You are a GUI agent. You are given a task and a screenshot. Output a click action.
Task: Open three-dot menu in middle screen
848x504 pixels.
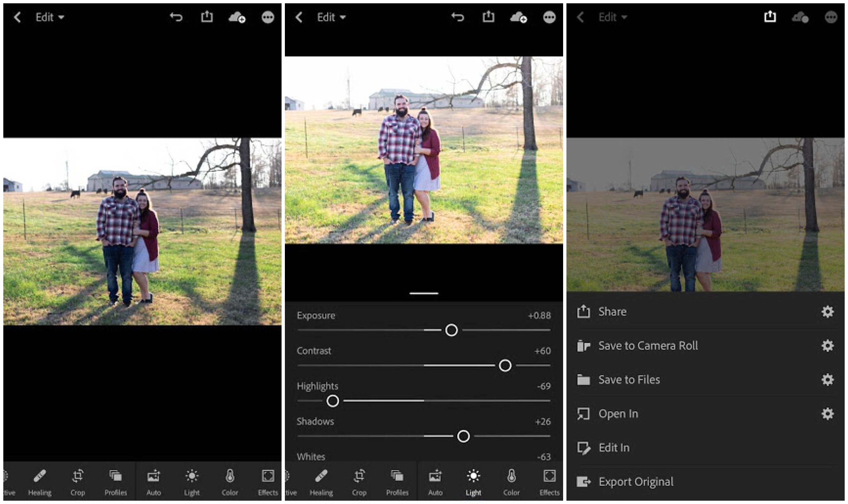549,17
